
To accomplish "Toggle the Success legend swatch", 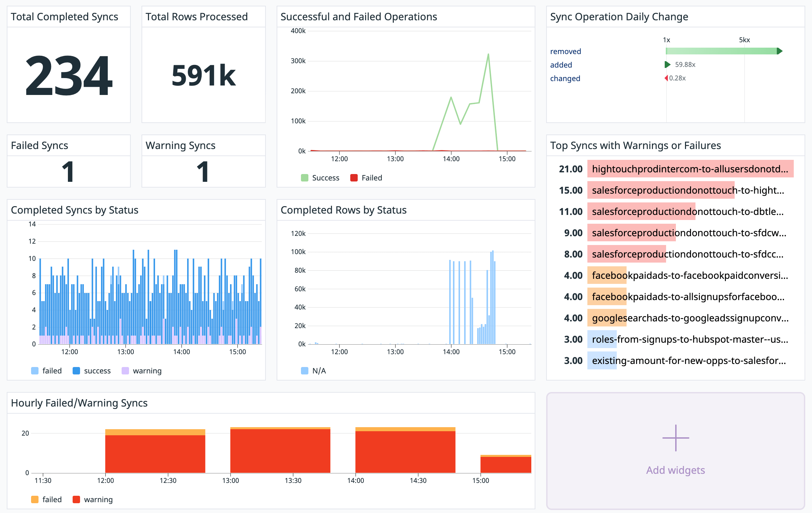I will [305, 178].
